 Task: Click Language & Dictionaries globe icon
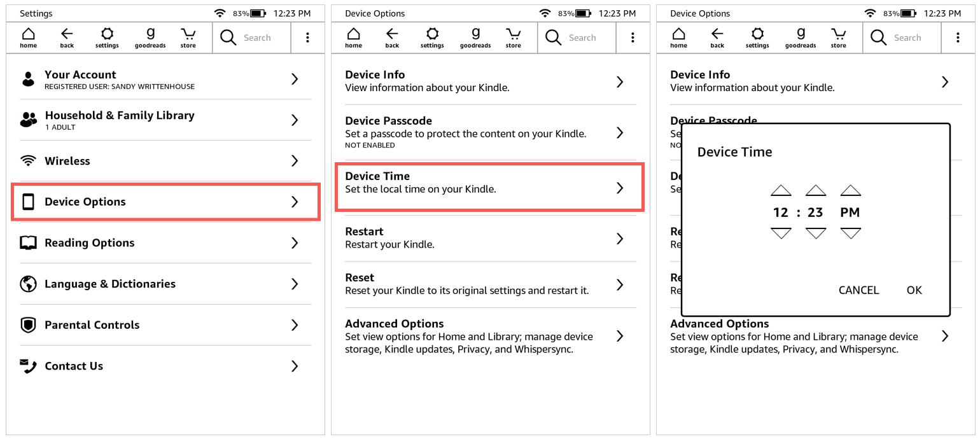point(28,284)
